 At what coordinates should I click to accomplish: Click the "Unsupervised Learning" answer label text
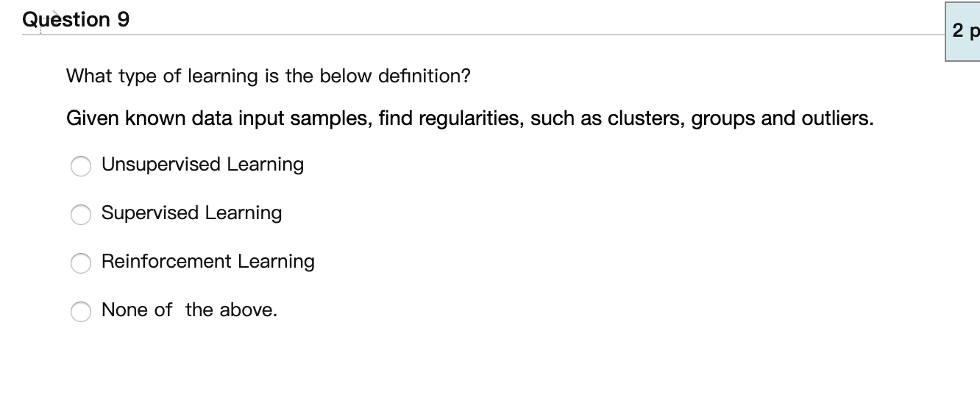click(x=202, y=165)
